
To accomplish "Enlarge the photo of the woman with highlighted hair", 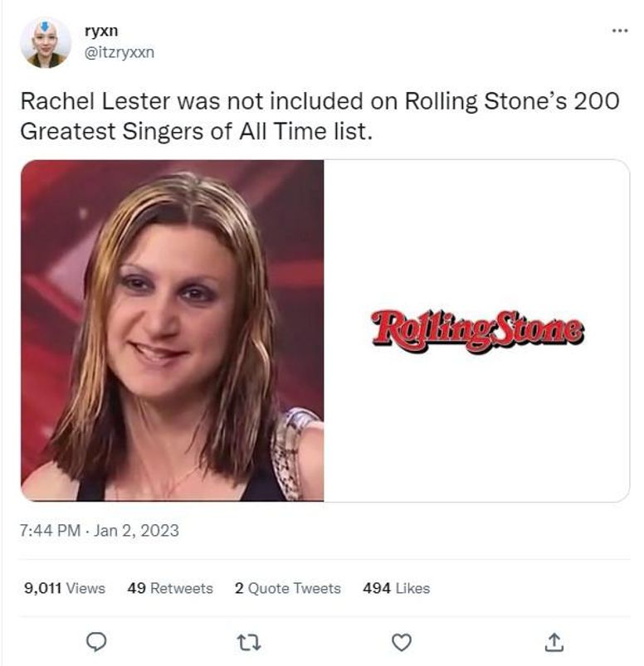I will (172, 330).
